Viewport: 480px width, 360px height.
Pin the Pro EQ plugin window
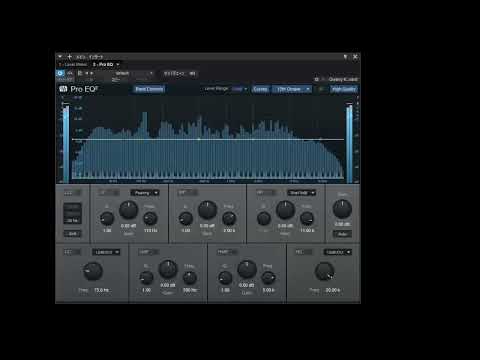[x=346, y=57]
